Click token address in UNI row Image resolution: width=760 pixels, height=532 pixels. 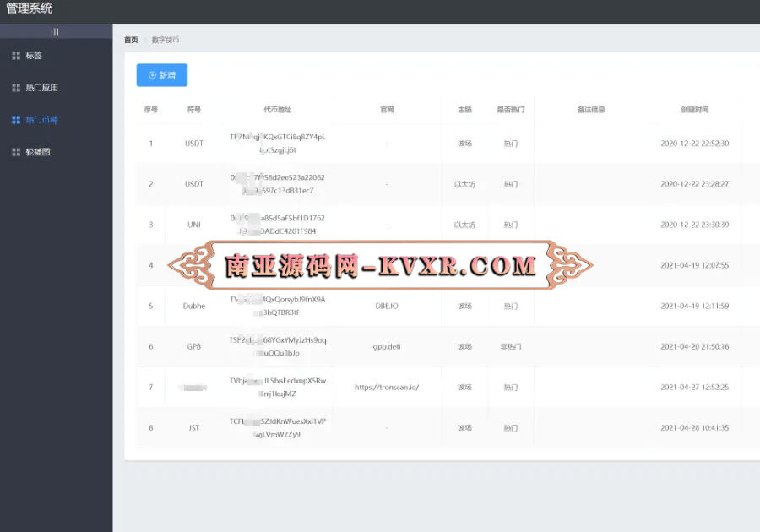(277, 225)
